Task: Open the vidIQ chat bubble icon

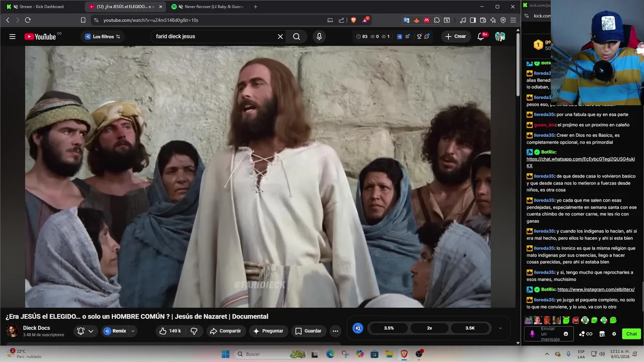Action: coord(427,36)
